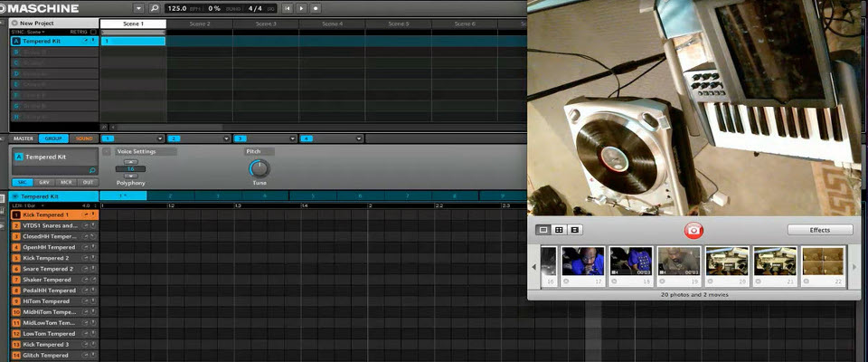Screen dimensions: 868x362
Task: Select movie clip mode in Photo Booth
Action: pos(575,230)
